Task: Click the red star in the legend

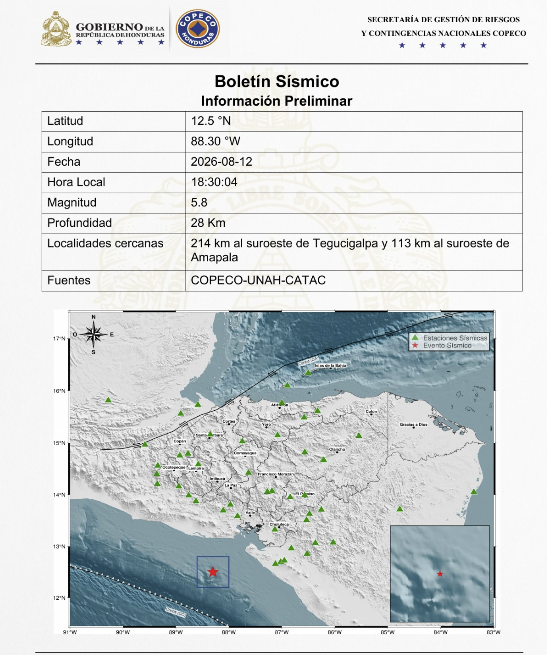Action: (x=415, y=345)
